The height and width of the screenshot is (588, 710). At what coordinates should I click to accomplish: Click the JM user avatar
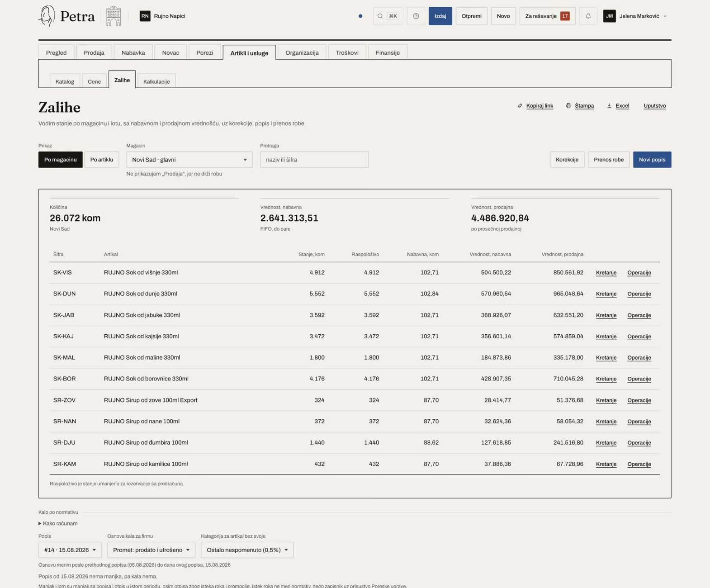point(609,16)
